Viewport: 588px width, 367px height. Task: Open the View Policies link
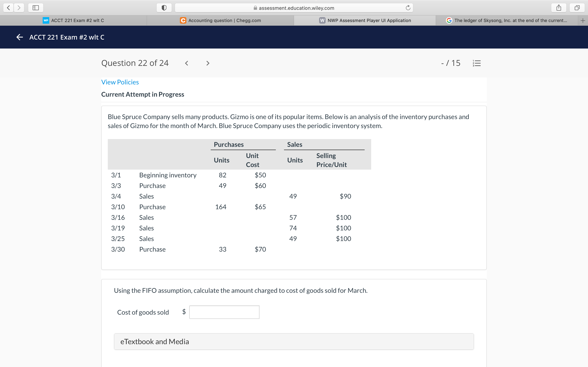click(x=120, y=82)
